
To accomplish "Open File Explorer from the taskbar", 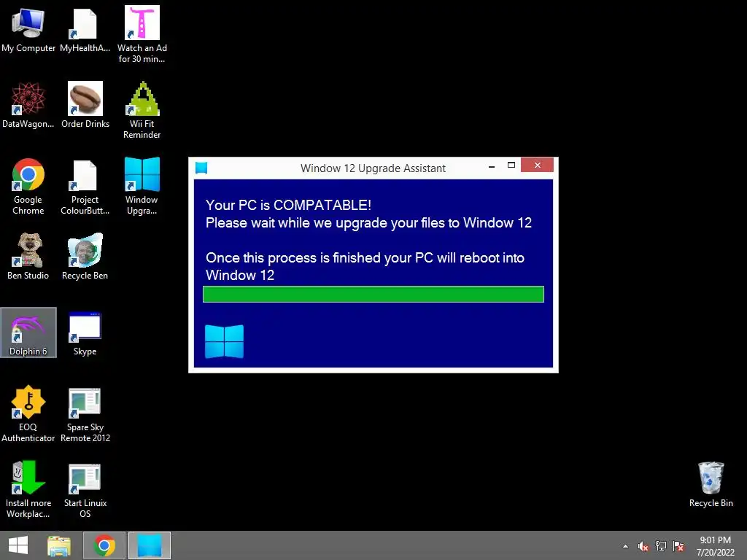I will pyautogui.click(x=59, y=545).
